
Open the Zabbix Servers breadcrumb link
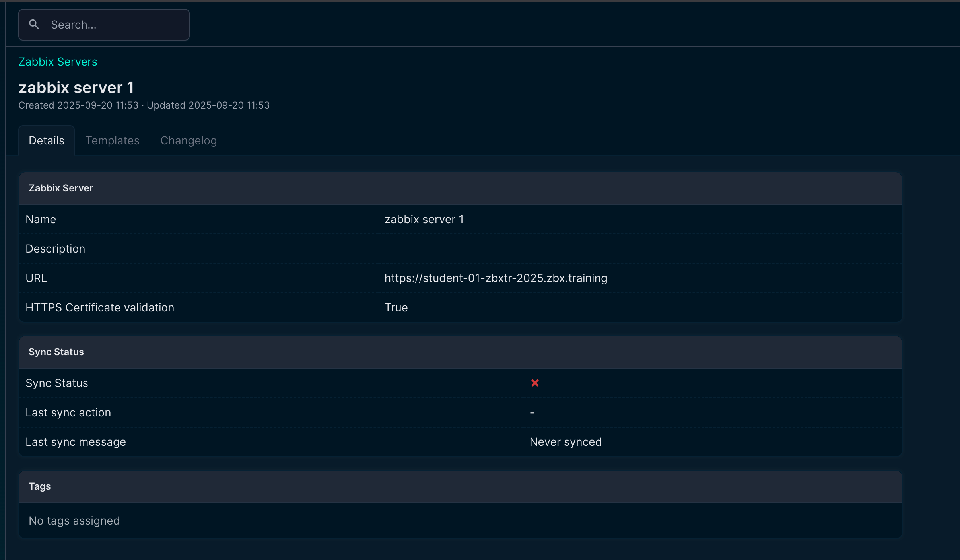tap(58, 62)
